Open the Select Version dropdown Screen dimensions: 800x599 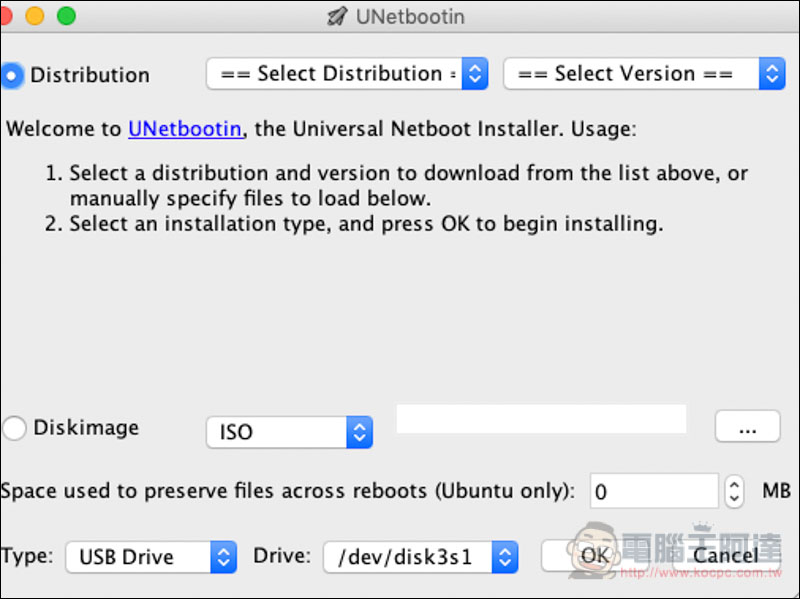pos(644,73)
